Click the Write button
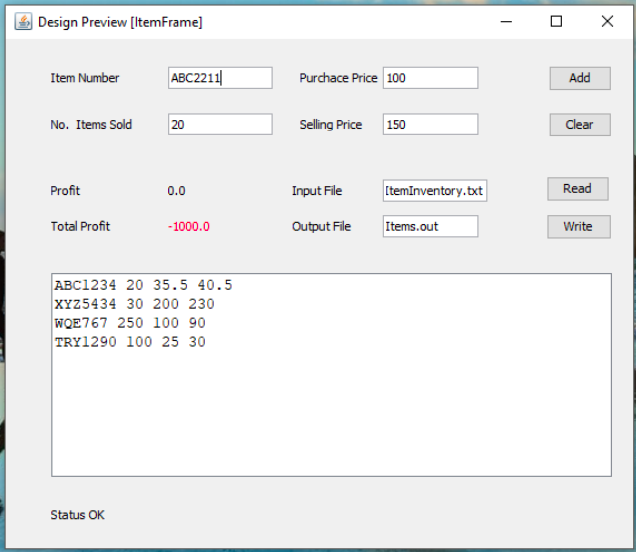Image resolution: width=636 pixels, height=552 pixels. tap(579, 226)
